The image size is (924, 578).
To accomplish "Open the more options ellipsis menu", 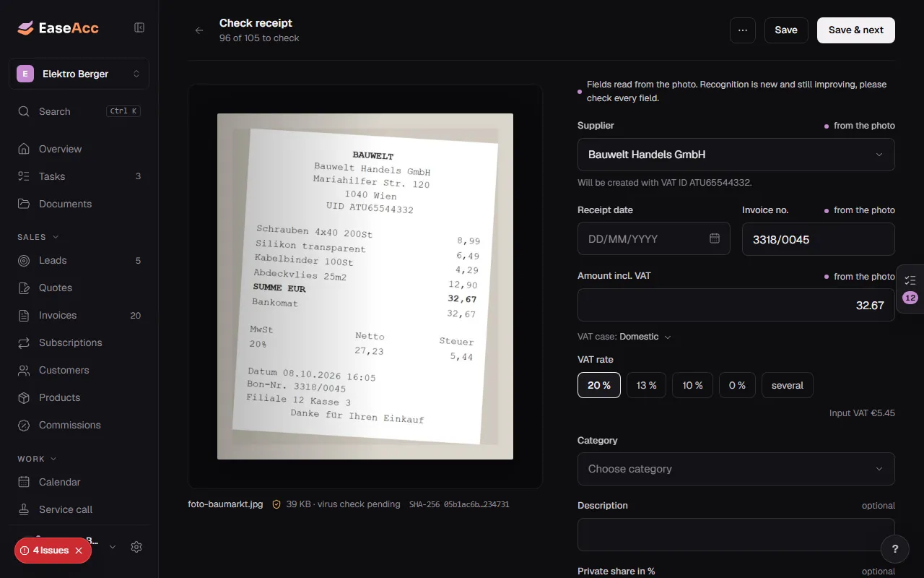I will pyautogui.click(x=743, y=30).
